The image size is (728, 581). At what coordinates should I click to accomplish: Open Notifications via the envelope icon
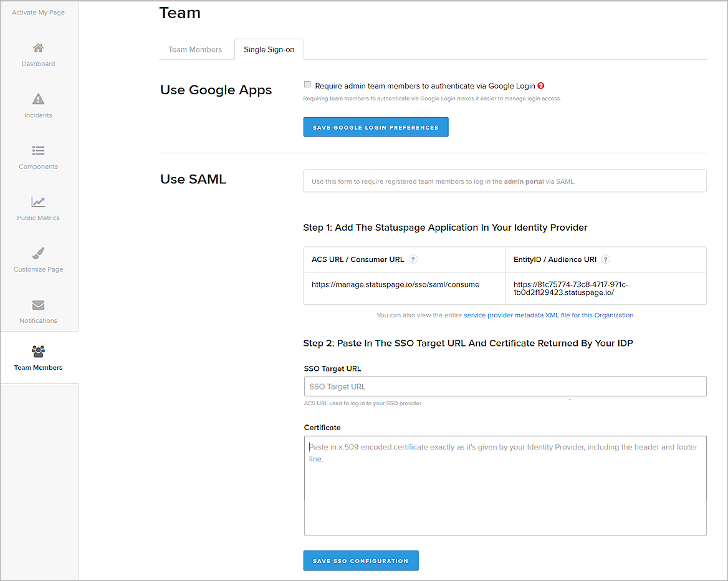point(38,305)
